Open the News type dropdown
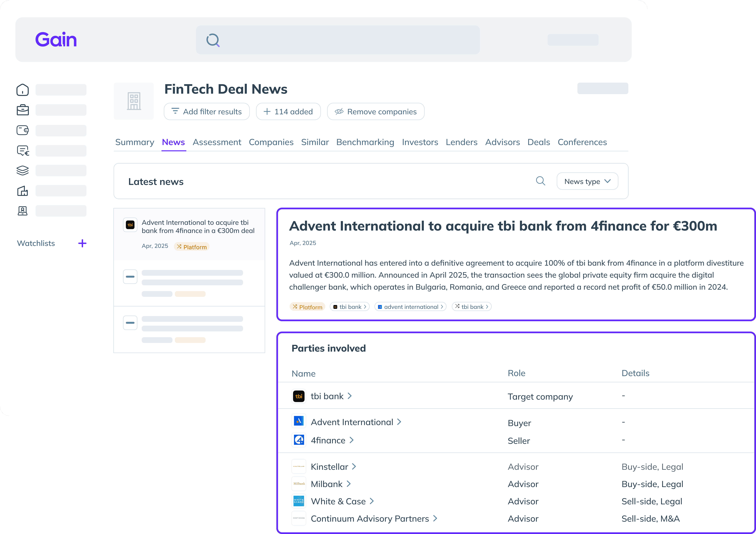 (587, 181)
